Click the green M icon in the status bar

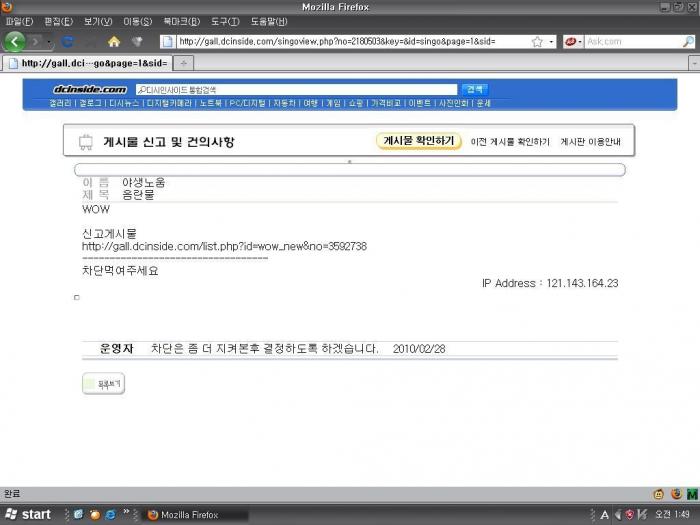(x=692, y=494)
